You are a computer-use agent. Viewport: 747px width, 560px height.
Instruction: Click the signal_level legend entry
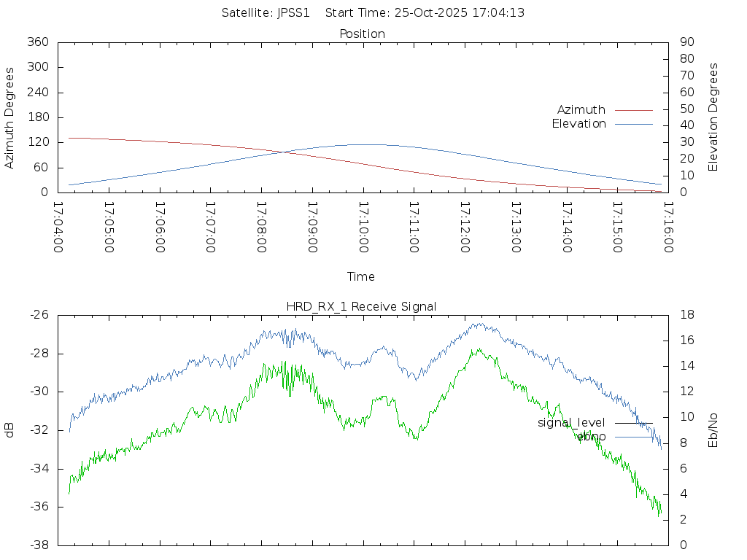[571, 423]
